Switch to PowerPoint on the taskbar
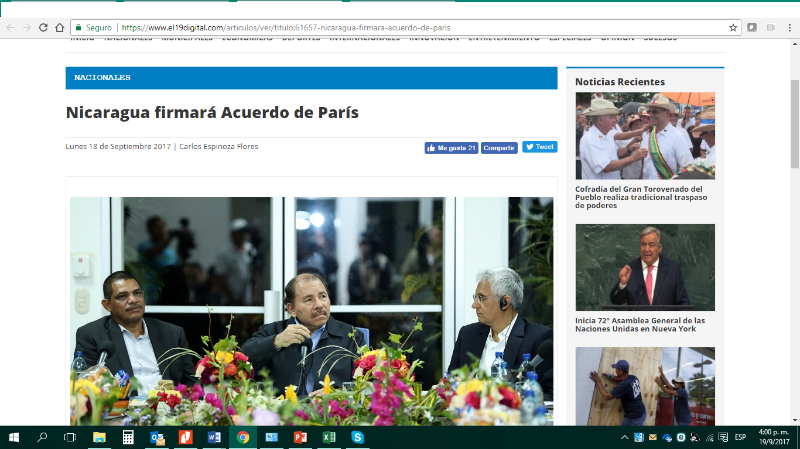The width and height of the screenshot is (800, 449). click(300, 437)
